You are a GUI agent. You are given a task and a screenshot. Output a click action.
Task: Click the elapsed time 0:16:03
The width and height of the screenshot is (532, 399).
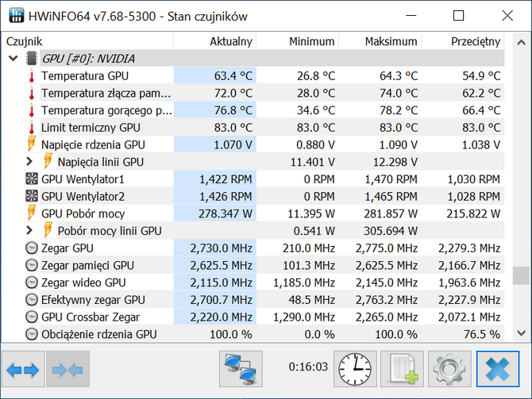point(308,366)
